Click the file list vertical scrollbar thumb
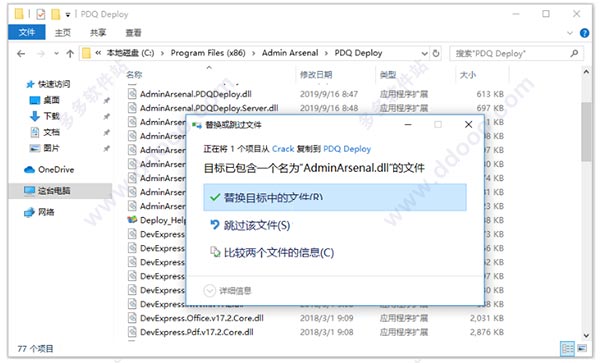Viewport: 600px width, 363px height. pos(586,132)
